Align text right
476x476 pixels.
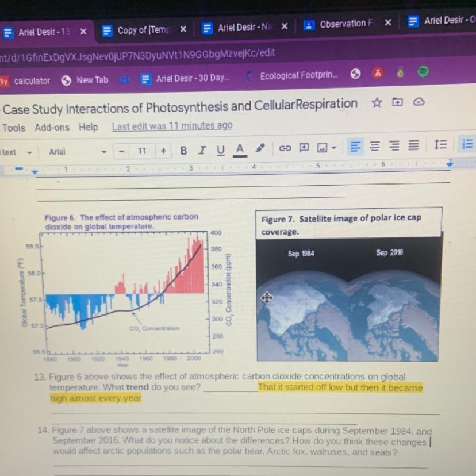point(394,145)
